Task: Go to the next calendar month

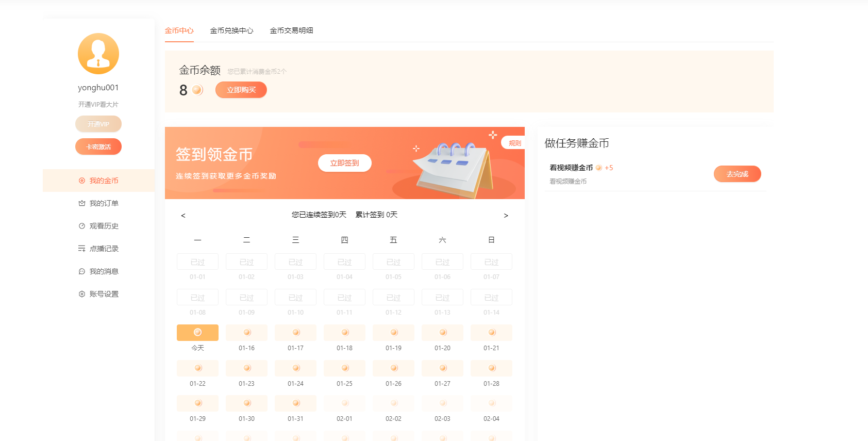Action: [506, 216]
